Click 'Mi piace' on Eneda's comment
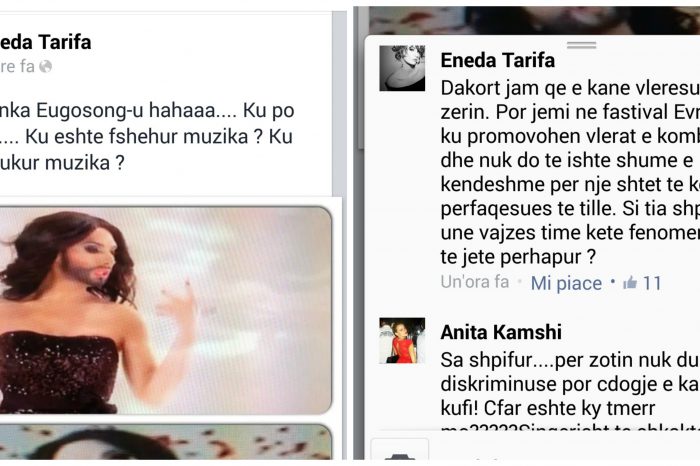The height and width of the screenshot is (466, 700). coord(566,283)
